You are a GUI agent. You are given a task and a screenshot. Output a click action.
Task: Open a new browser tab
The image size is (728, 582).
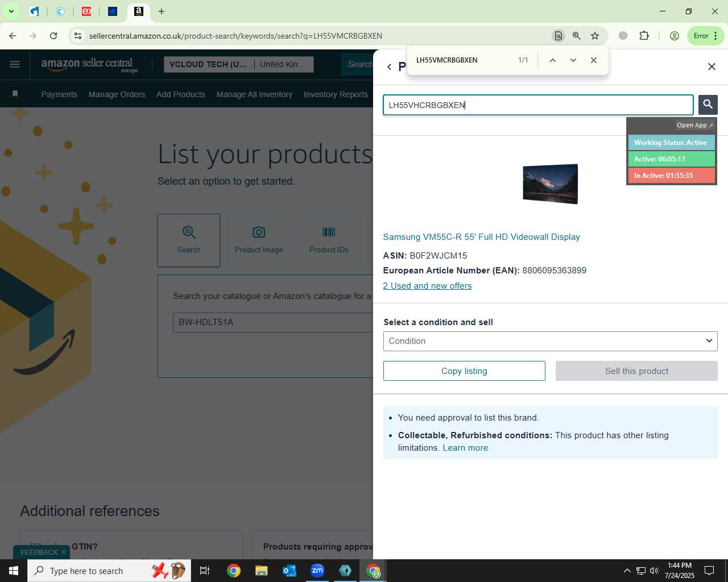click(x=162, y=11)
